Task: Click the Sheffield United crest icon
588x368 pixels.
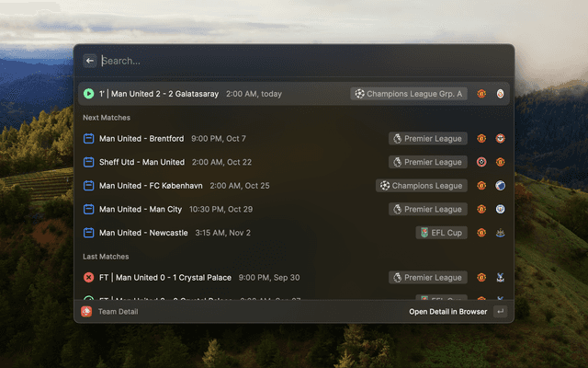Action: (481, 162)
